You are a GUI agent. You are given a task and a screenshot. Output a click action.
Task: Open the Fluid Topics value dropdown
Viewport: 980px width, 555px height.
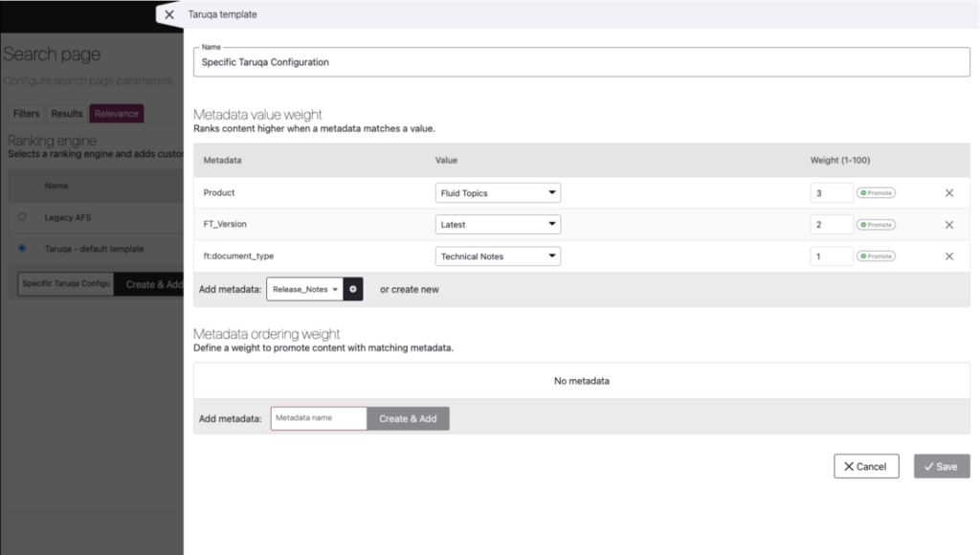tap(498, 193)
